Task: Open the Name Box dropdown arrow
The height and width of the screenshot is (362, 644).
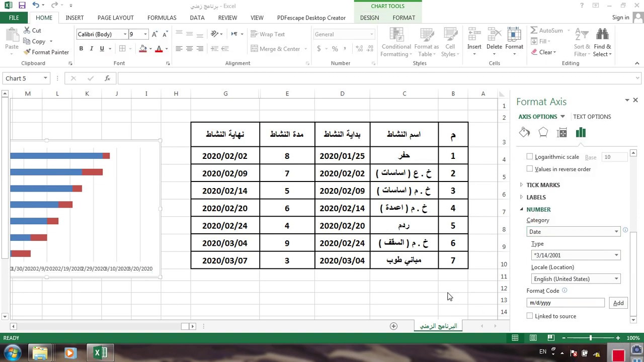Action: point(45,78)
